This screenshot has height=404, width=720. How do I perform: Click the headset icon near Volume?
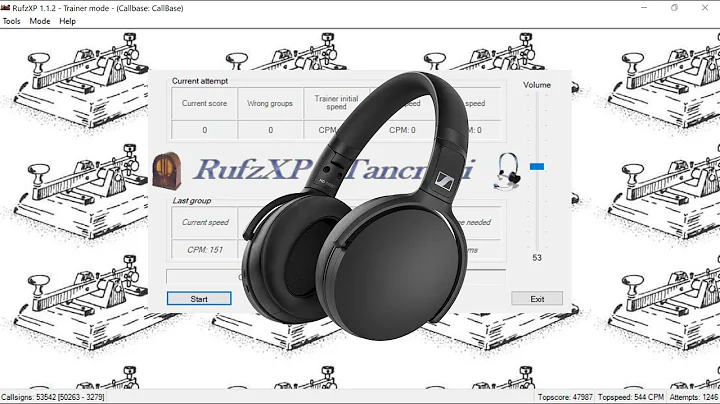pyautogui.click(x=508, y=171)
